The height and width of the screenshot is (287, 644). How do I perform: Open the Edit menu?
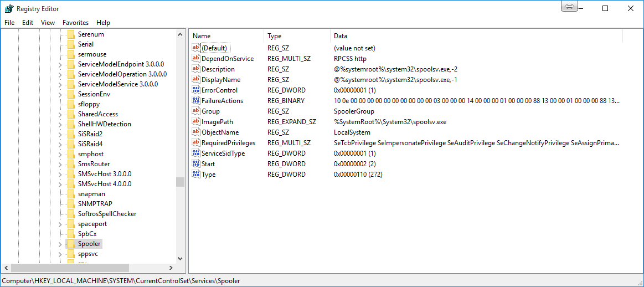pos(28,23)
